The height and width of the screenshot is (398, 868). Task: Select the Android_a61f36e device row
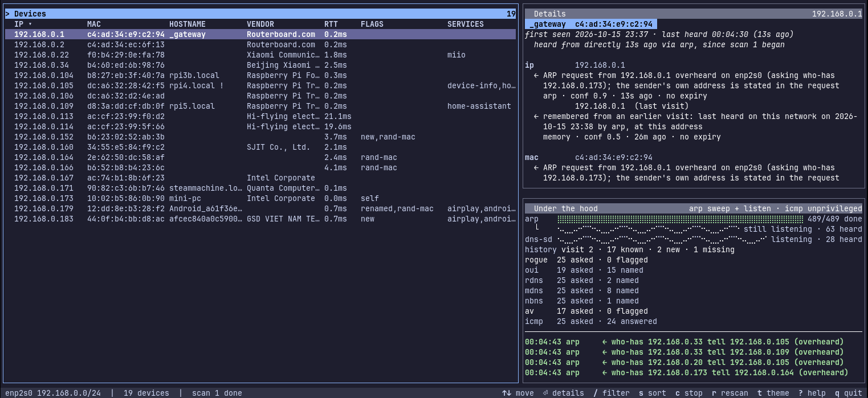pyautogui.click(x=260, y=209)
